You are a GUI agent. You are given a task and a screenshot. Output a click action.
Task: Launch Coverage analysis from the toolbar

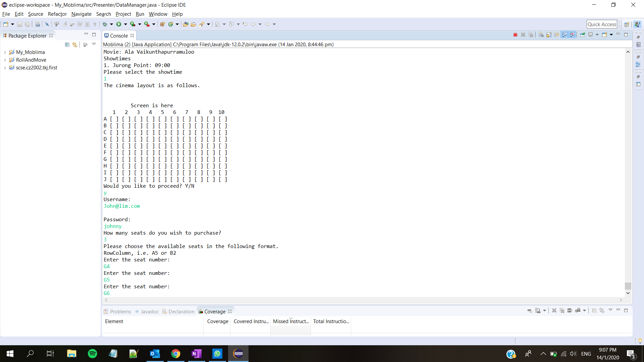(x=132, y=24)
